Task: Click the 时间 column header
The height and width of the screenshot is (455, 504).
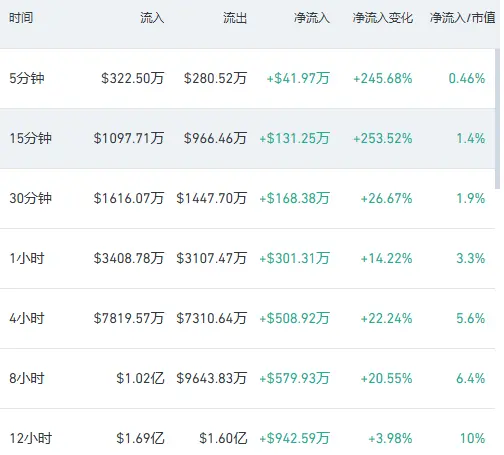Action: [x=21, y=18]
